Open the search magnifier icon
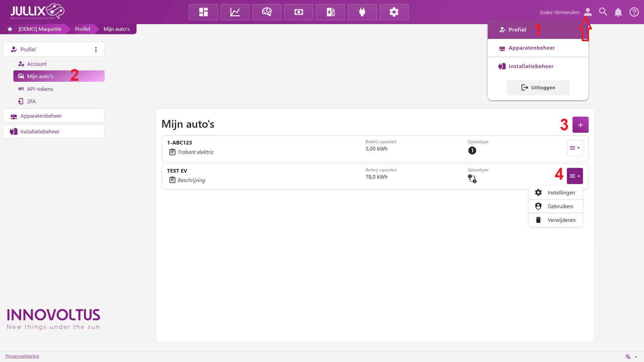The height and width of the screenshot is (362, 644). (x=603, y=12)
